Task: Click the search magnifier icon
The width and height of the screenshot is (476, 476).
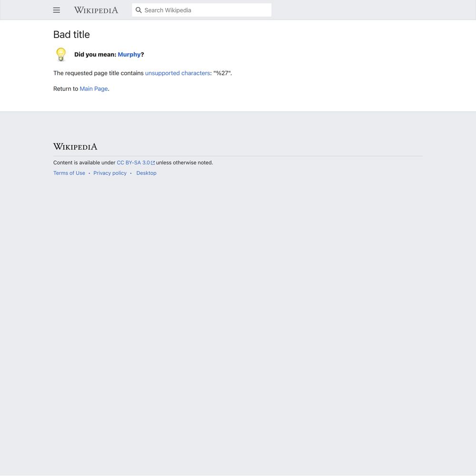Action: click(x=139, y=10)
